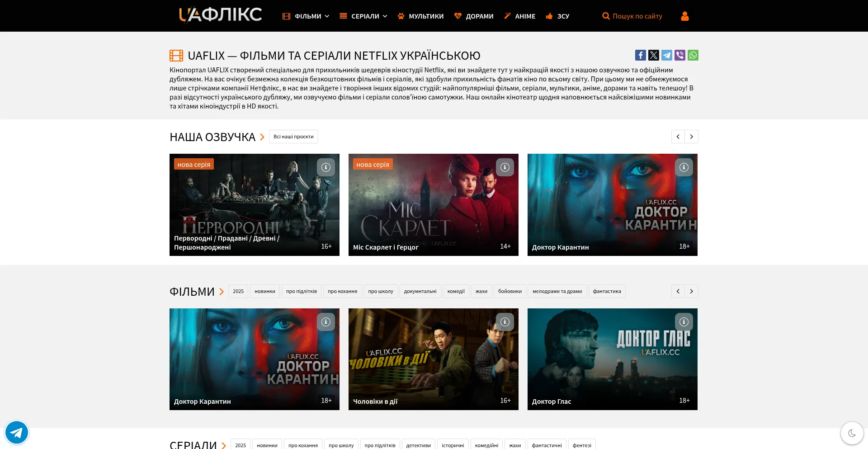Share page via Viber

(680, 55)
